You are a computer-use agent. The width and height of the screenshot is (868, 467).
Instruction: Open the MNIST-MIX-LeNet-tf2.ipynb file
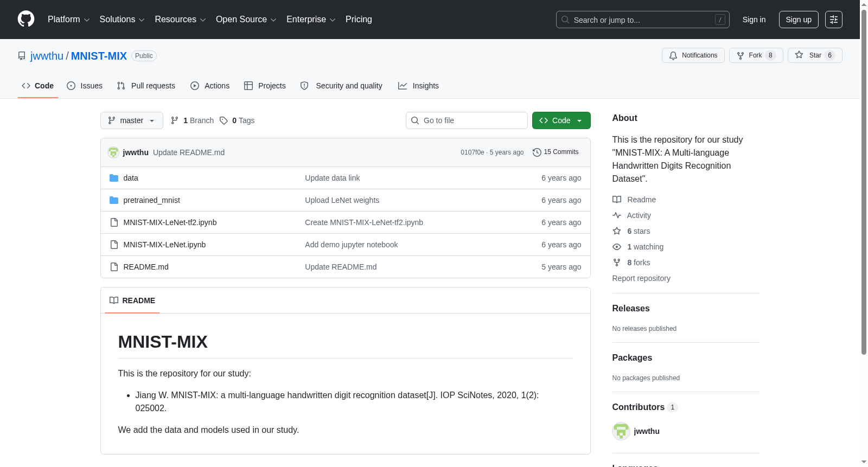[x=170, y=222]
